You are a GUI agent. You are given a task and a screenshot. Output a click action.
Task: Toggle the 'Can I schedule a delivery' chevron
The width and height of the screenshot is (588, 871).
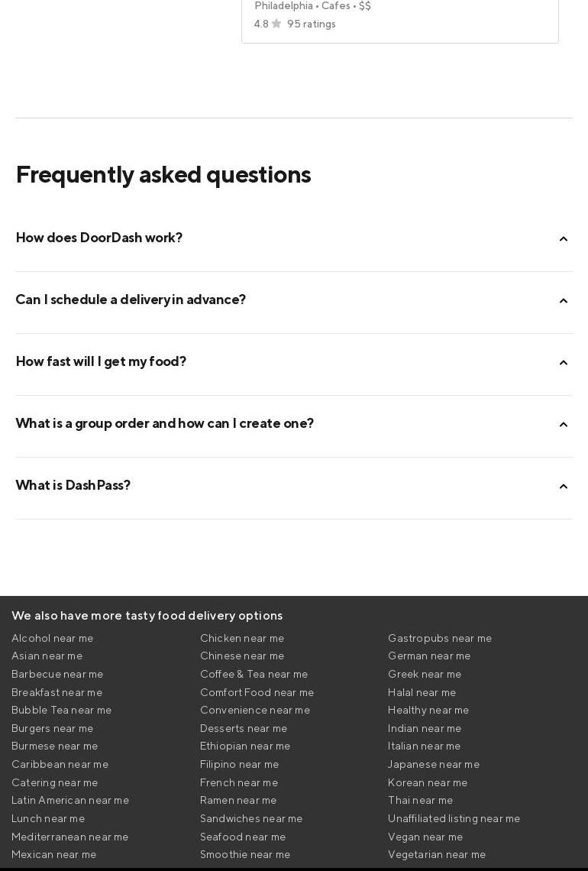tap(564, 301)
